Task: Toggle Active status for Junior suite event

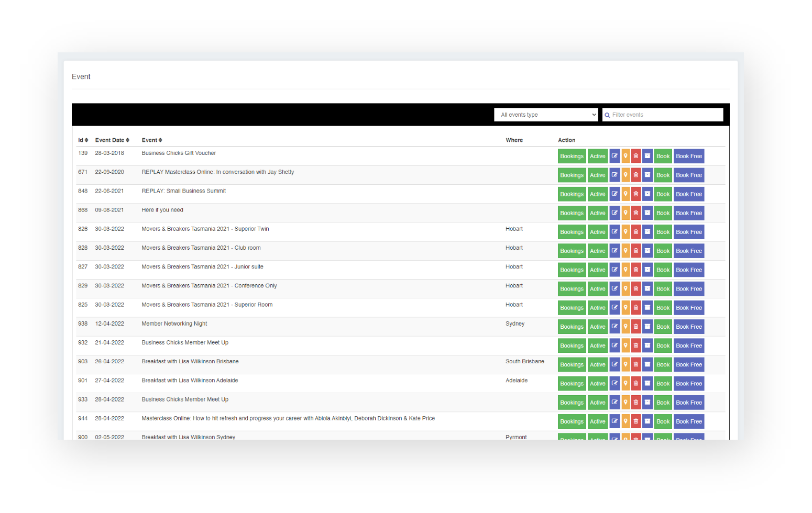Action: 597,270
